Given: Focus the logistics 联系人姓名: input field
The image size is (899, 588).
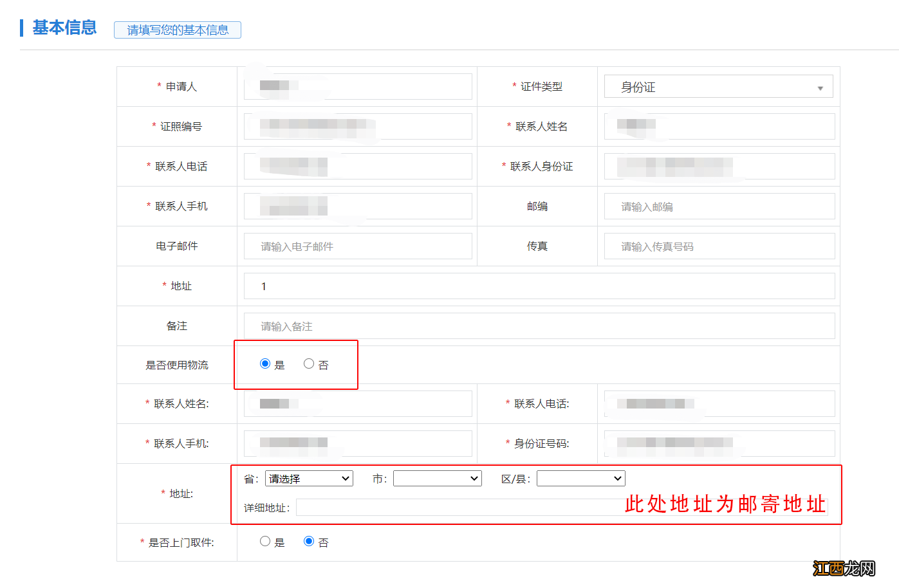Looking at the screenshot, I should pos(358,403).
